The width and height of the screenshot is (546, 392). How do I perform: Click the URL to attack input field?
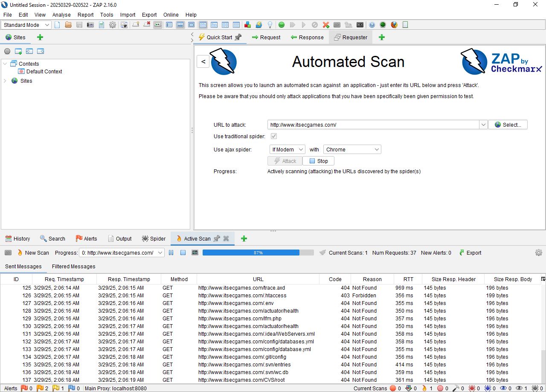point(373,125)
